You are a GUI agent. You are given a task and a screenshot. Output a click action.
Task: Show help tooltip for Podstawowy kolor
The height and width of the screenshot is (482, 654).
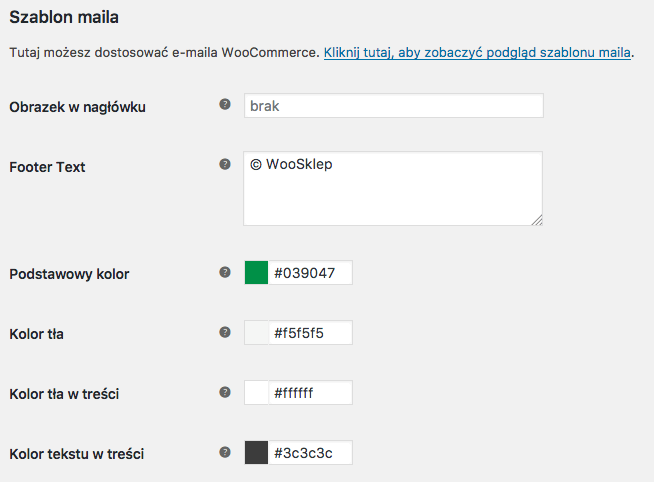(x=225, y=272)
